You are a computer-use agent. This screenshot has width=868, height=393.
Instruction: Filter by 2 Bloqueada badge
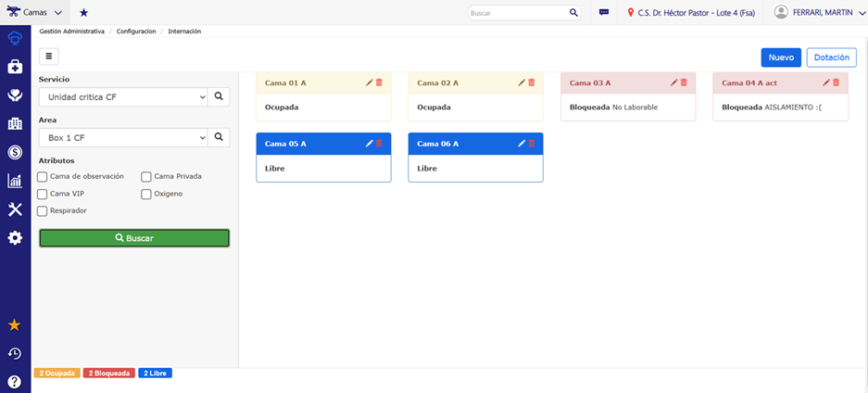click(x=109, y=374)
